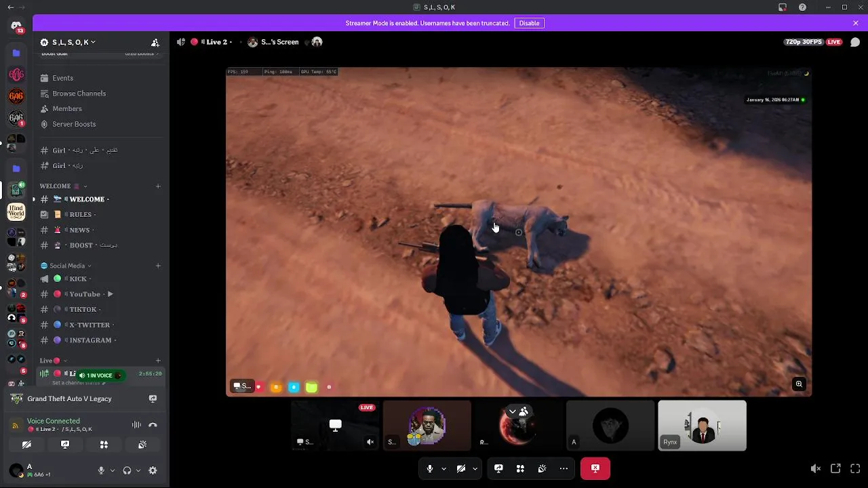Image resolution: width=868 pixels, height=488 pixels.
Task: Open the TIKTOK channel
Action: [100, 310]
